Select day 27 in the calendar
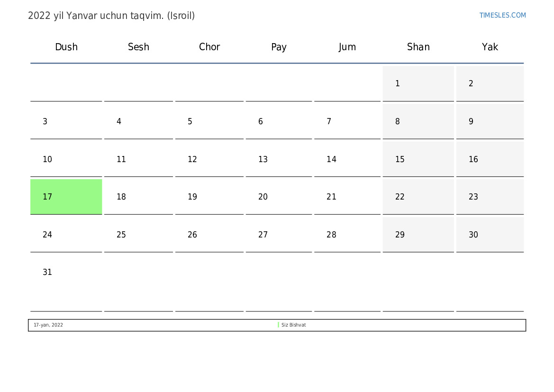Image resolution: width=554 pixels, height=392 pixels. pyautogui.click(x=279, y=235)
